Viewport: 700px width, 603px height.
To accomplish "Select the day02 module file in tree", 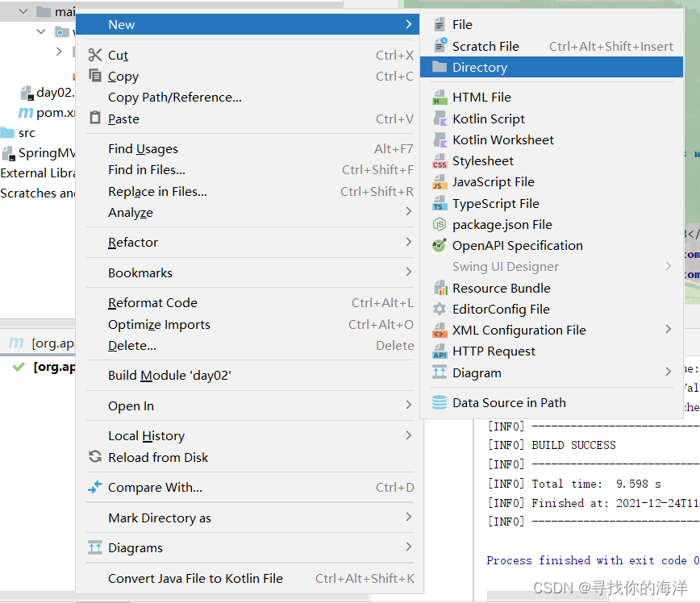I will pyautogui.click(x=47, y=93).
